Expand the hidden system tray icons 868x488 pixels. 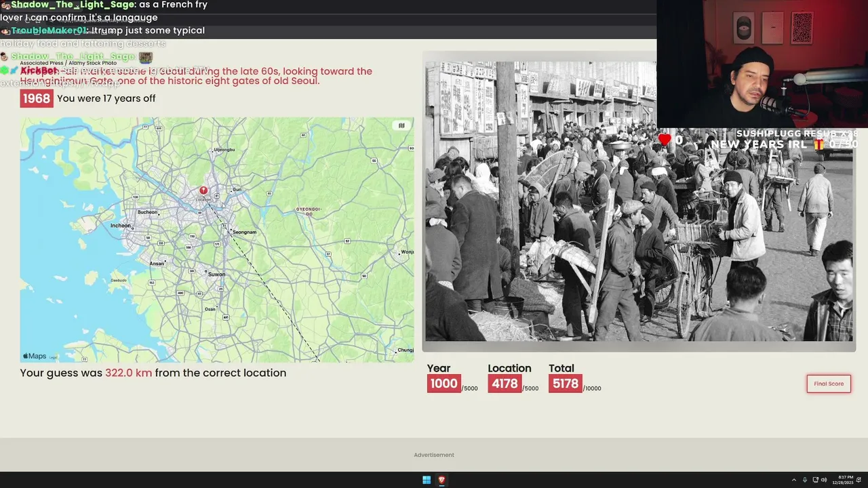(x=794, y=480)
